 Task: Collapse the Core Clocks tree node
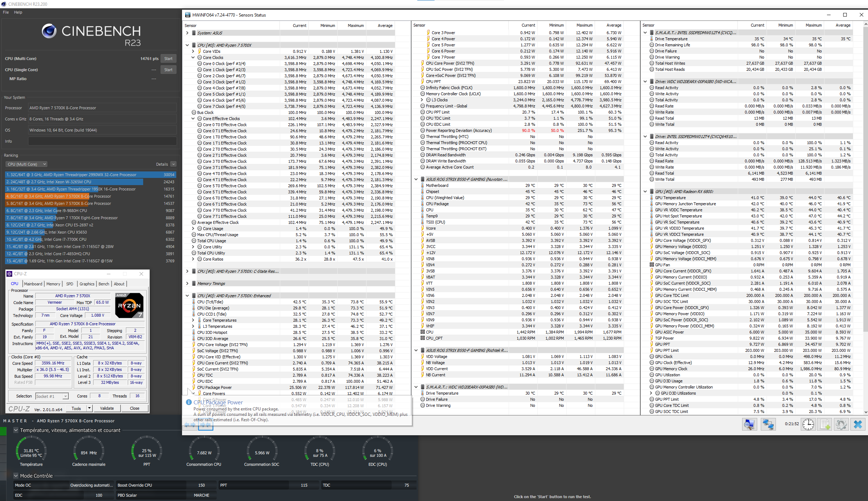tap(193, 58)
